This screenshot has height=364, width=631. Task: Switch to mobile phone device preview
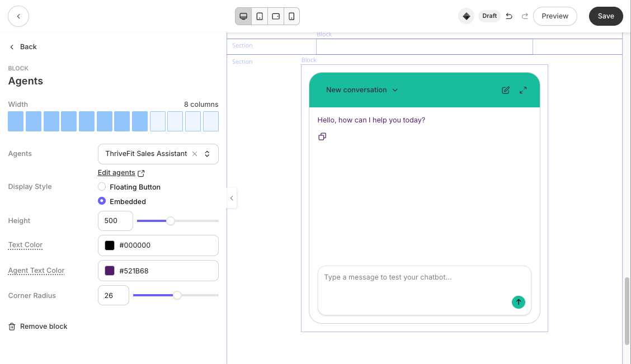(x=292, y=16)
